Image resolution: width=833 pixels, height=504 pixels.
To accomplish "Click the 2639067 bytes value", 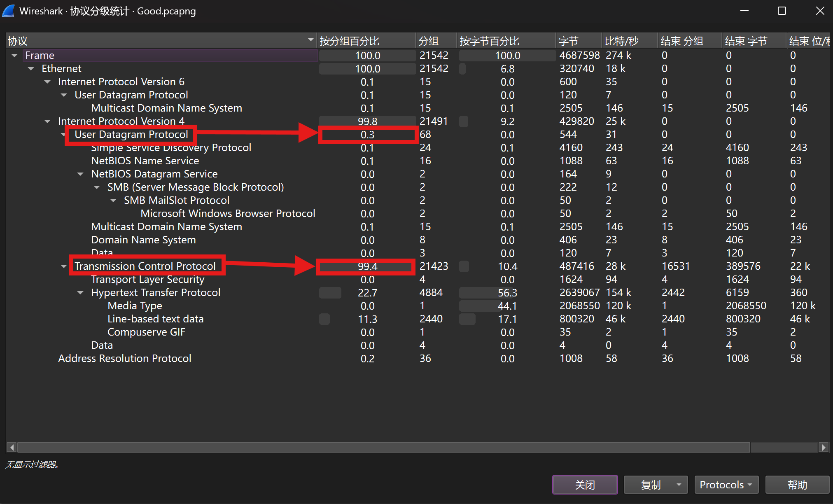I will tap(579, 292).
